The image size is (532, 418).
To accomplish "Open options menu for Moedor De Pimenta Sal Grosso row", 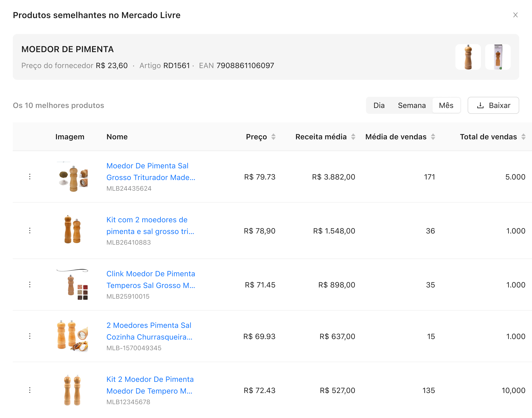I will pyautogui.click(x=30, y=176).
